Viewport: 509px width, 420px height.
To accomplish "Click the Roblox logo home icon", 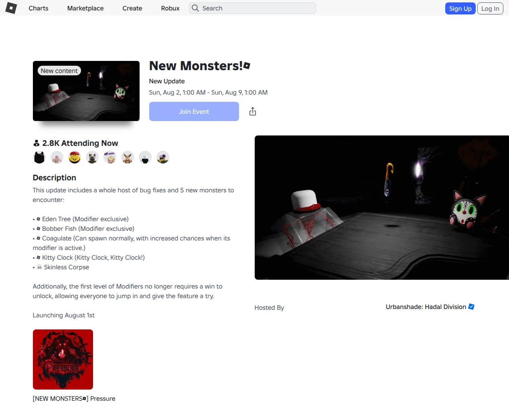I will tap(11, 8).
